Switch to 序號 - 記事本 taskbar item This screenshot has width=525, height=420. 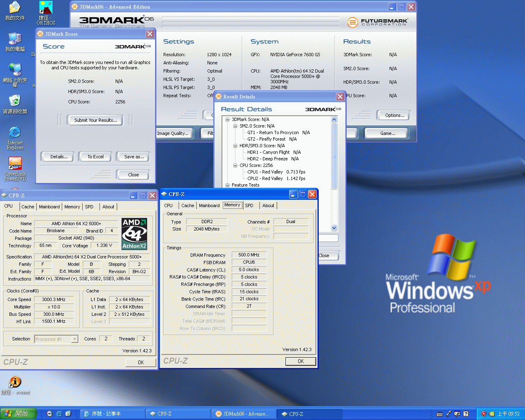(x=113, y=414)
